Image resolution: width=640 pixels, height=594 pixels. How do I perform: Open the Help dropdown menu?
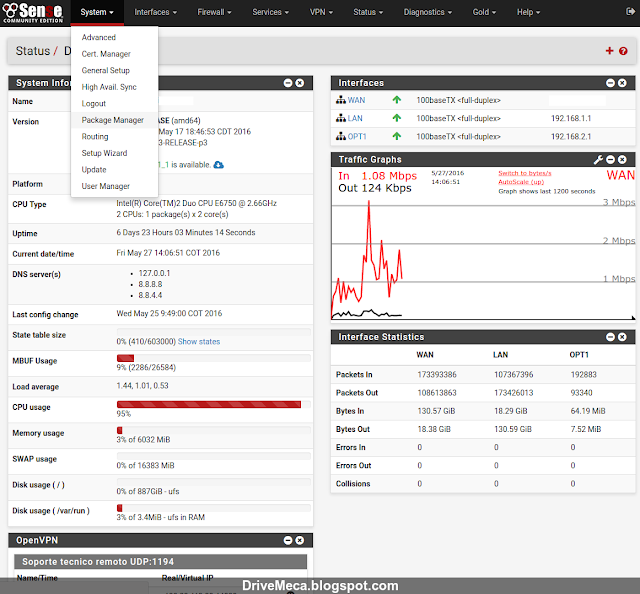click(528, 12)
